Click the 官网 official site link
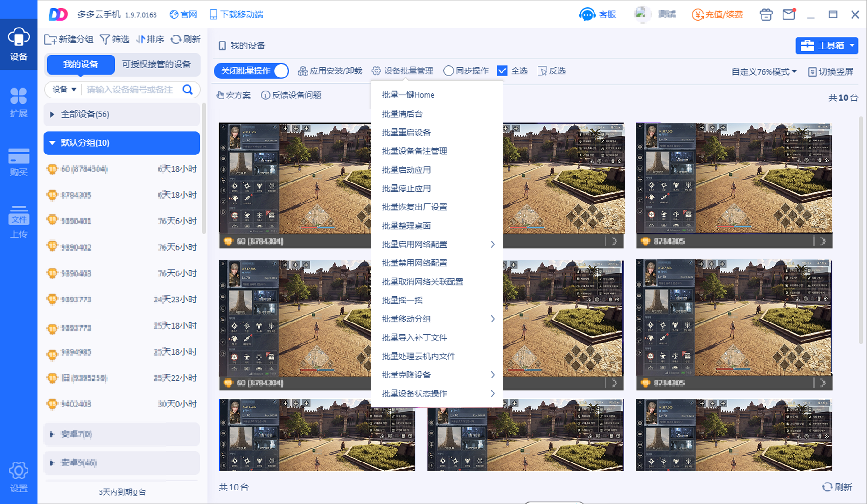The image size is (867, 504). click(x=183, y=14)
